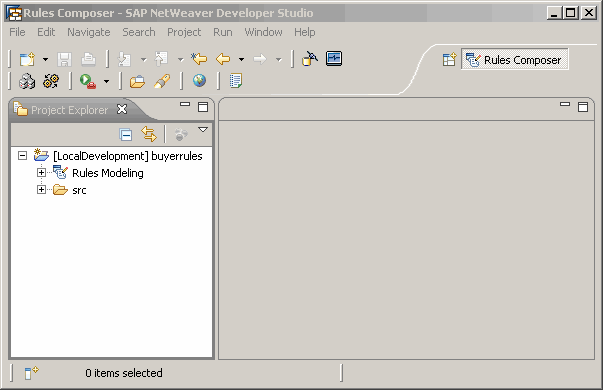Maximize the Project Explorer panel
Viewport: 603px width, 390px height.
[203, 107]
